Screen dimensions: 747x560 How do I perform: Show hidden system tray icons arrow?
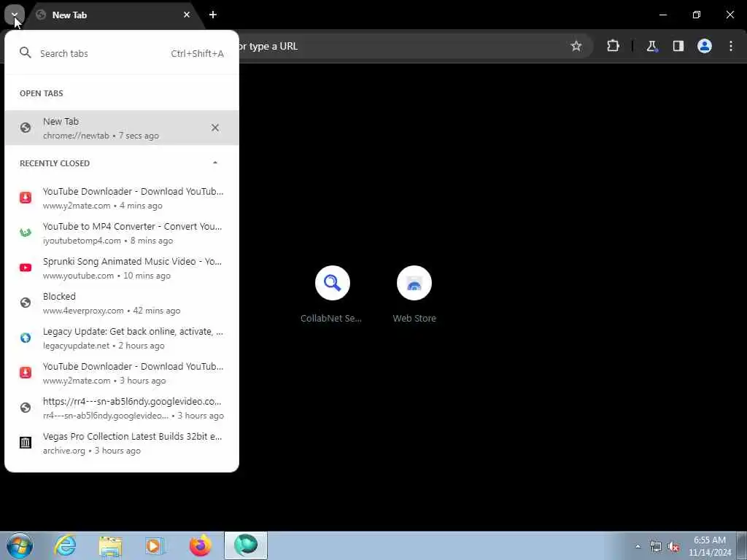pos(638,546)
